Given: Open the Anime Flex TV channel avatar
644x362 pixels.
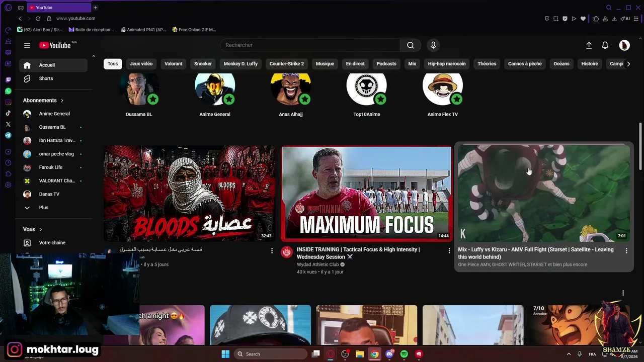Looking at the screenshot, I should 442,88.
